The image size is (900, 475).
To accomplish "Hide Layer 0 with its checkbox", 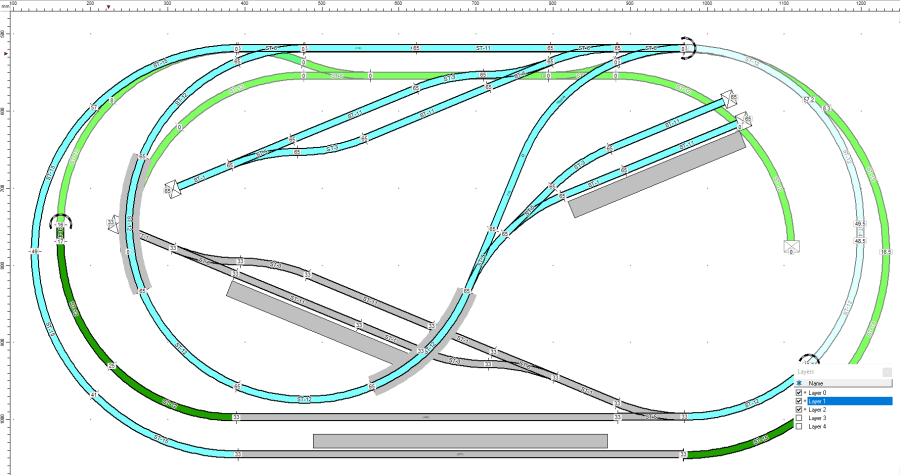I will tap(798, 393).
